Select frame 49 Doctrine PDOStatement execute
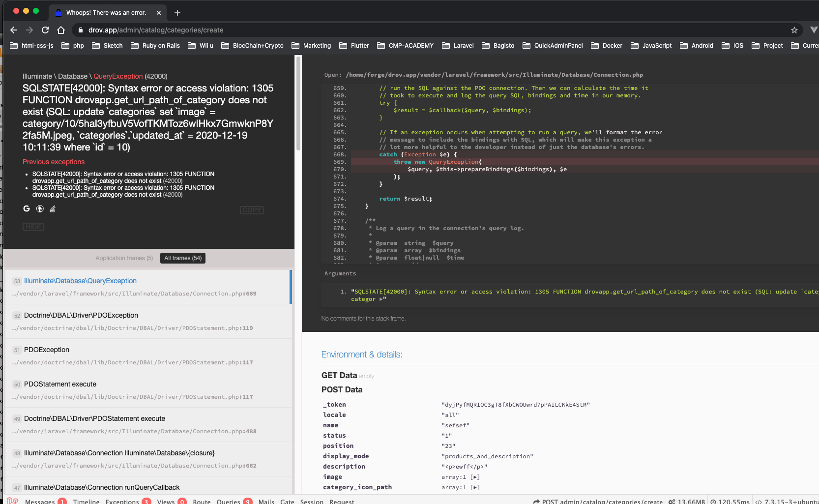Image resolution: width=819 pixels, height=504 pixels. point(147,424)
